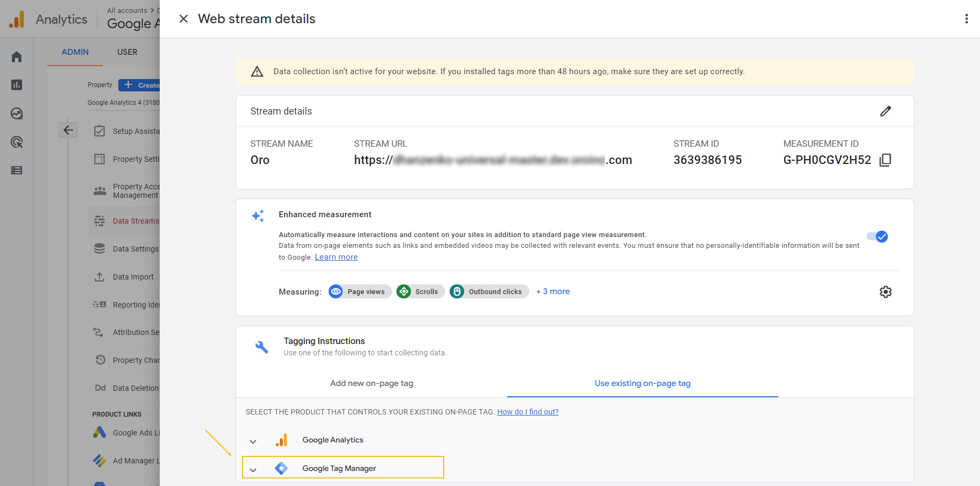The width and height of the screenshot is (980, 486).
Task: Click the measurement ID G-PH0CGV2H52
Action: coord(827,160)
